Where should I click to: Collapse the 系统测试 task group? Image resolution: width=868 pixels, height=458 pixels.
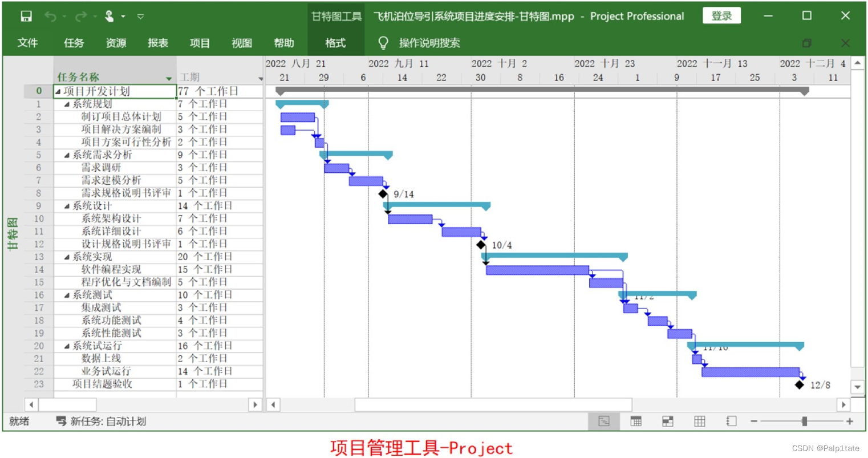click(67, 295)
